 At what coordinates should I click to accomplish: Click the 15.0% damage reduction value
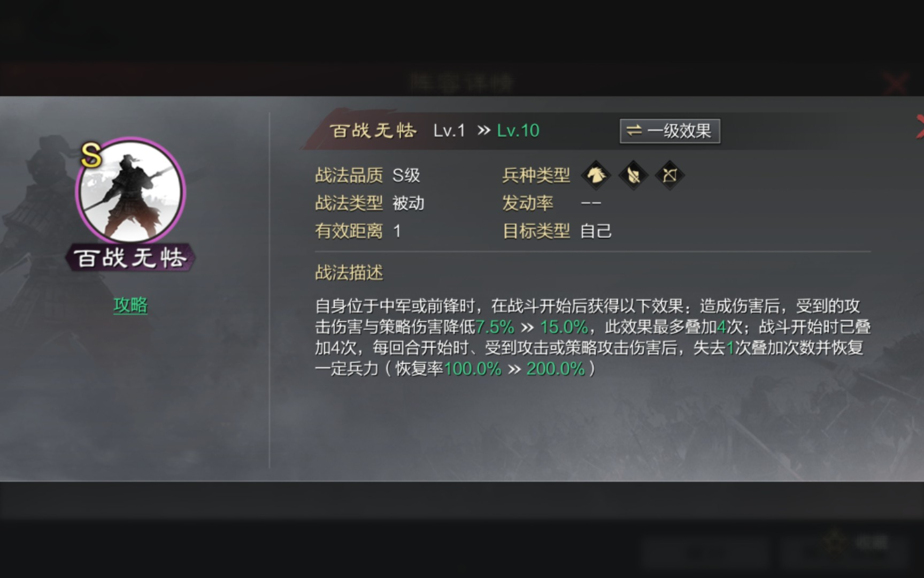click(x=564, y=326)
